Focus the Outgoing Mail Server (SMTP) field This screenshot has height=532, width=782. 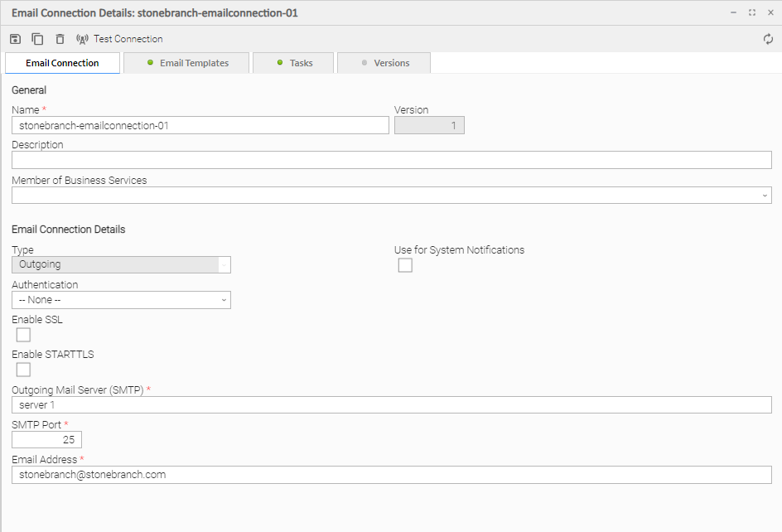pyautogui.click(x=391, y=405)
